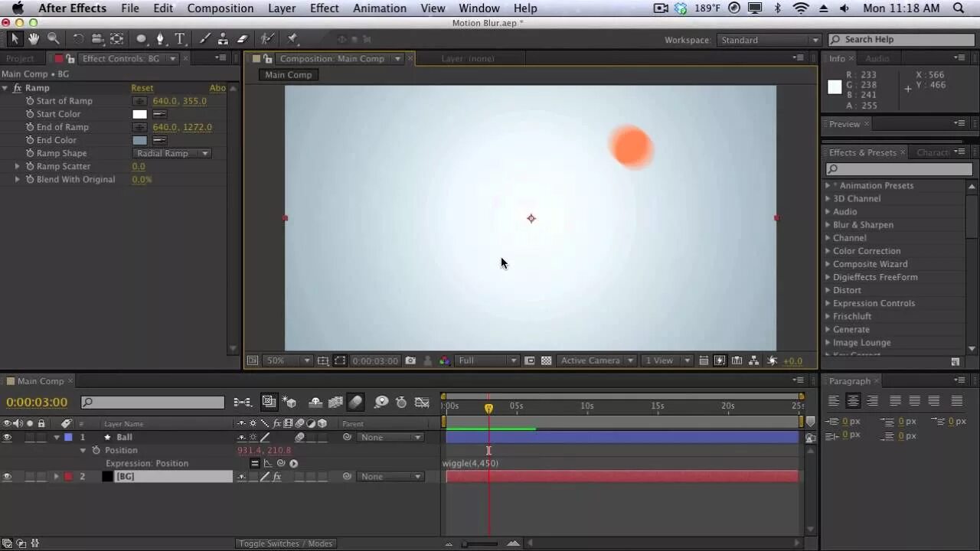Screen dimensions: 980x551
Task: Expand the Ramp Scatter property
Action: (x=18, y=166)
